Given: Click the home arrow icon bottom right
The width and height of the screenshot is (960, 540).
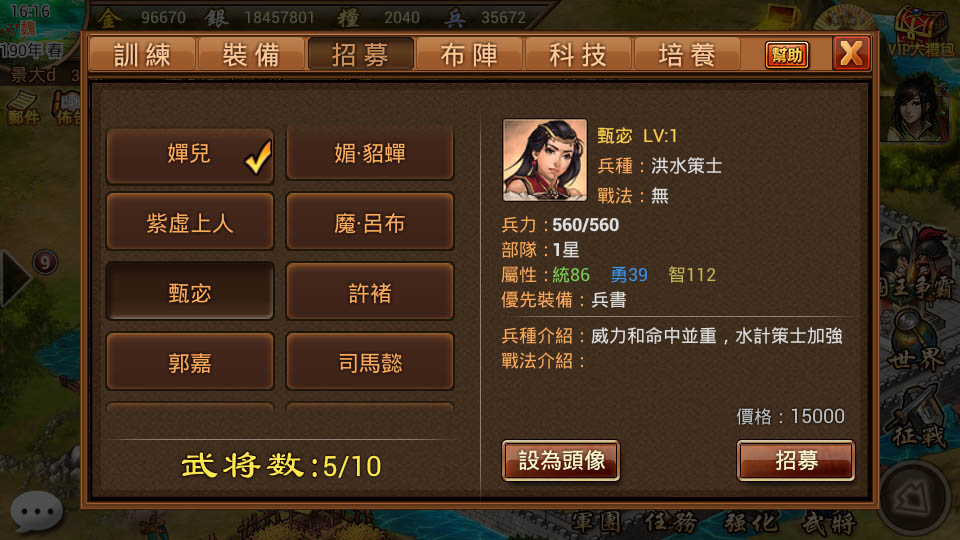Looking at the screenshot, I should click(915, 498).
